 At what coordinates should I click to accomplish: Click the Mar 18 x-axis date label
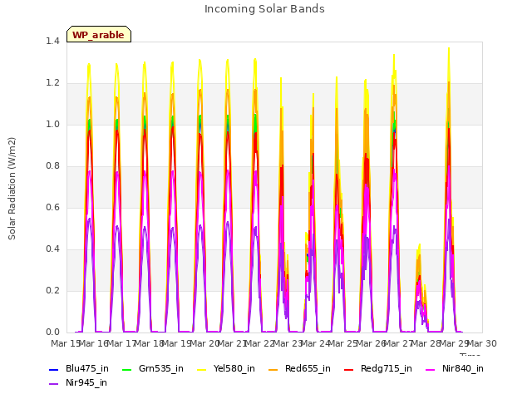pyautogui.click(x=150, y=343)
